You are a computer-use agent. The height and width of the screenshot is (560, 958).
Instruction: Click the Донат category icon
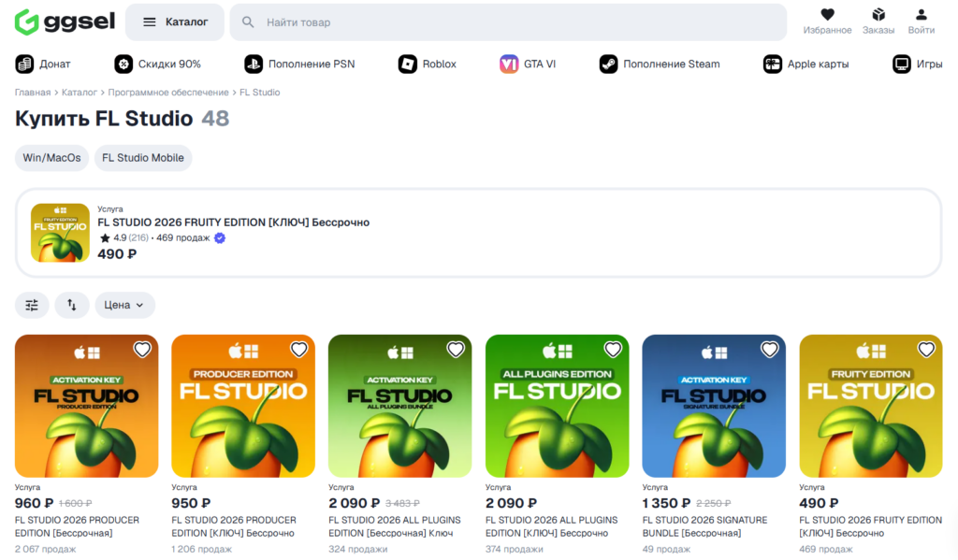(24, 64)
